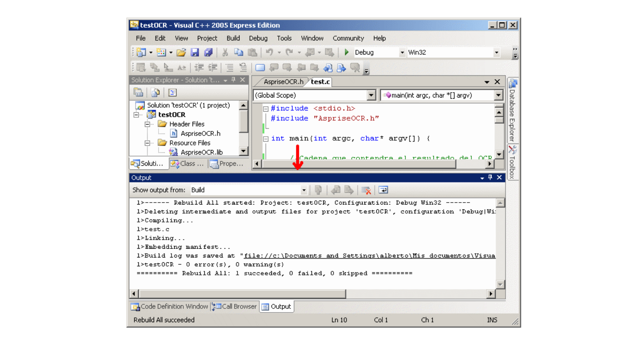Pin the Output panel auto-hide pushpin
The height and width of the screenshot is (345, 644).
[x=490, y=177]
